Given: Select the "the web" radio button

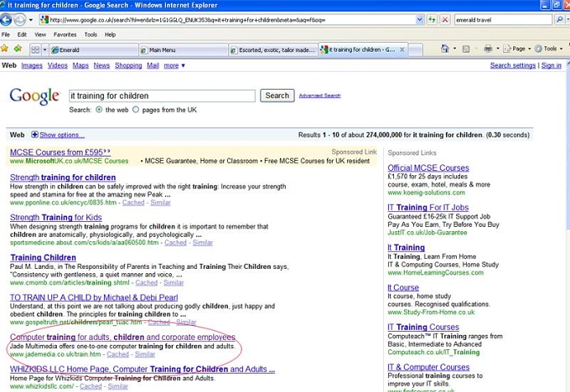Looking at the screenshot, I should point(99,110).
